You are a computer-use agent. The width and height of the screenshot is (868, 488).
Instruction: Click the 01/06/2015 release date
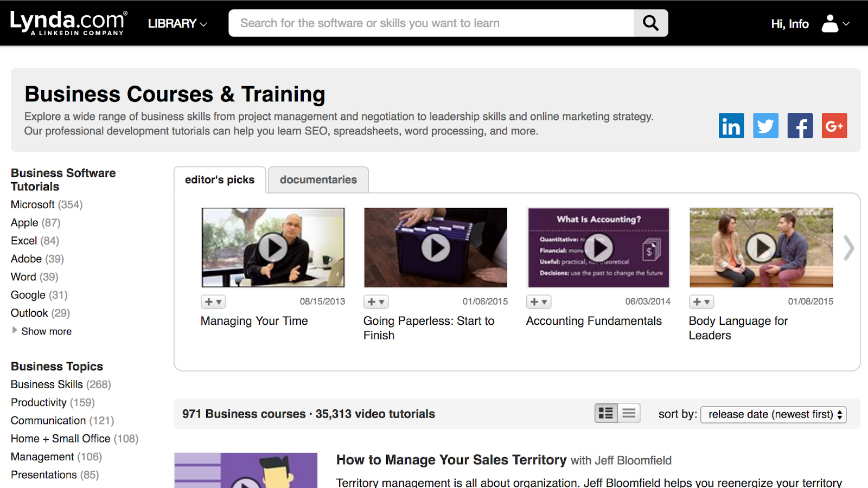[x=485, y=301]
